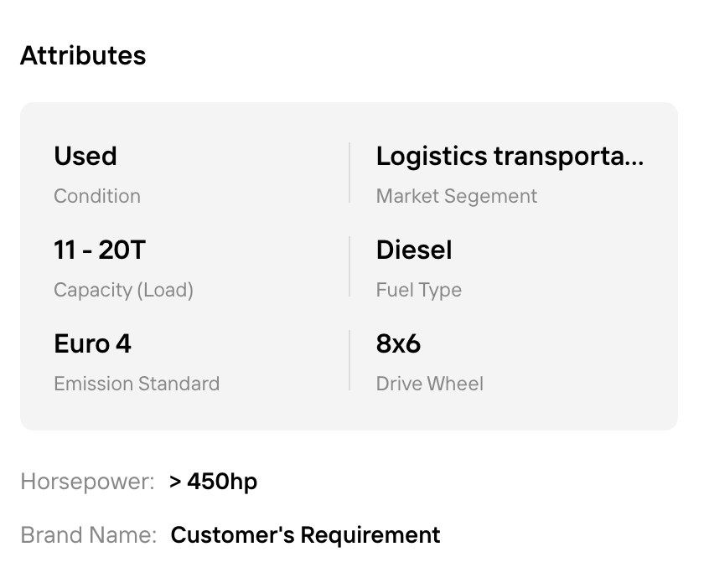Click the Capacity (Load) label
This screenshot has height=588, width=704.
tap(123, 290)
